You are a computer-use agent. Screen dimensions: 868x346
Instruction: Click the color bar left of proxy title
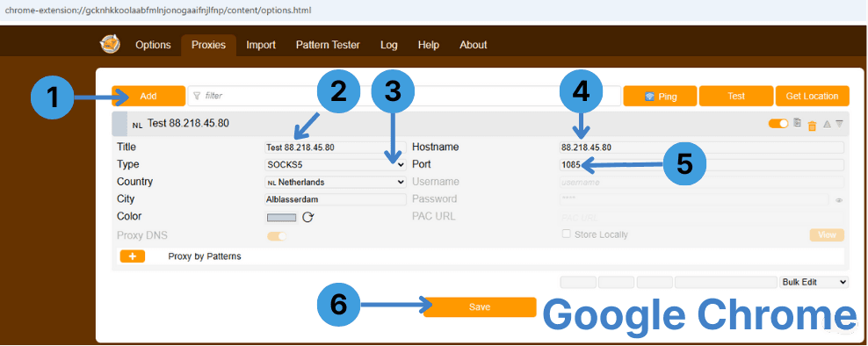[x=119, y=124]
